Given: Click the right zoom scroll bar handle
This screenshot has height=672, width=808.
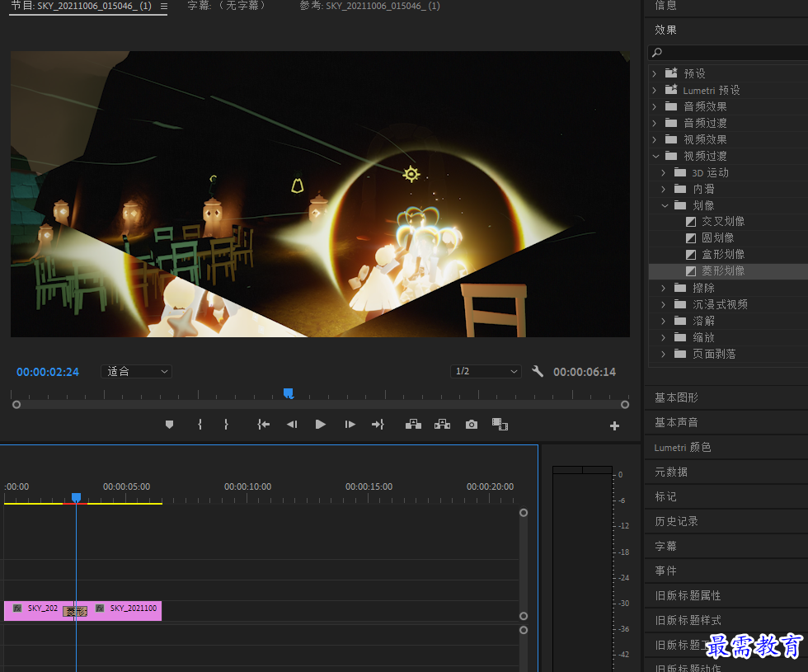Looking at the screenshot, I should click(x=625, y=405).
